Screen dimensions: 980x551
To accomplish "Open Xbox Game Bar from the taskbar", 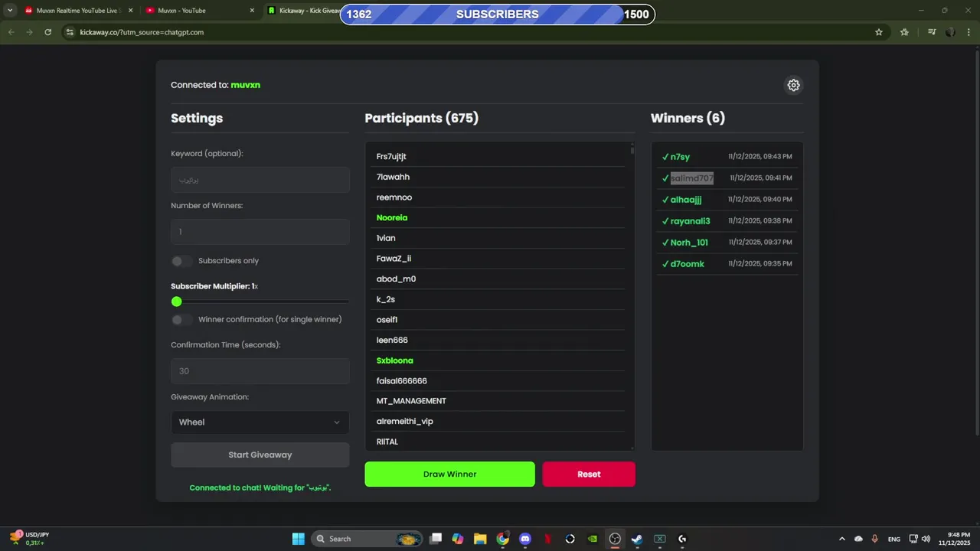I will (x=660, y=539).
